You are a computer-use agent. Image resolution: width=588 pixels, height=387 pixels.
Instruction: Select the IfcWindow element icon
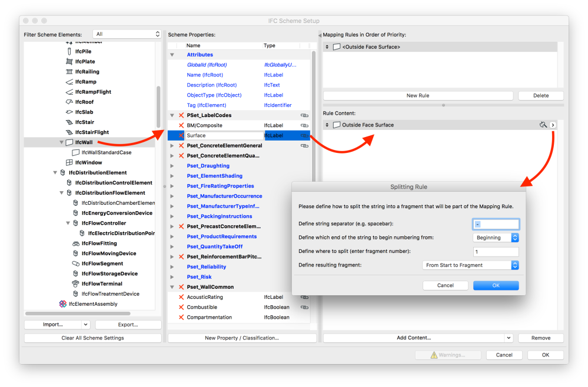[x=69, y=162]
